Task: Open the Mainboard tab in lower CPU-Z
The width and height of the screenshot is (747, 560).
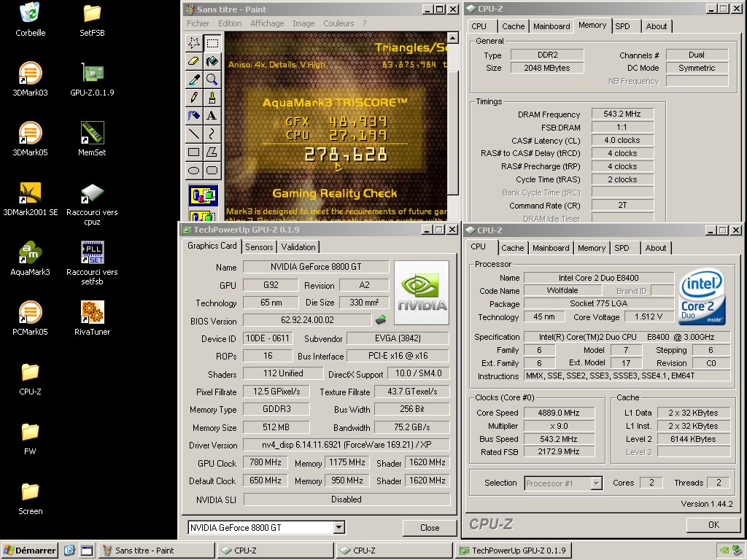Action: tap(551, 248)
